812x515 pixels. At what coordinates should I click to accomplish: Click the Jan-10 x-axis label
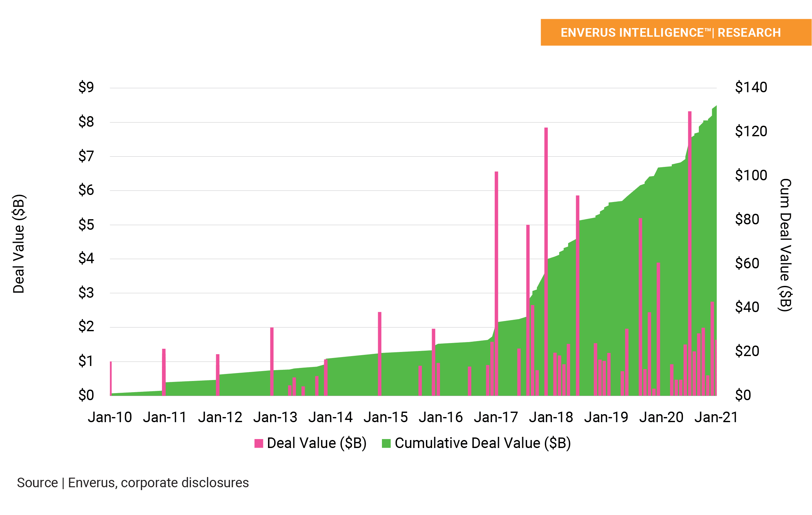point(110,417)
